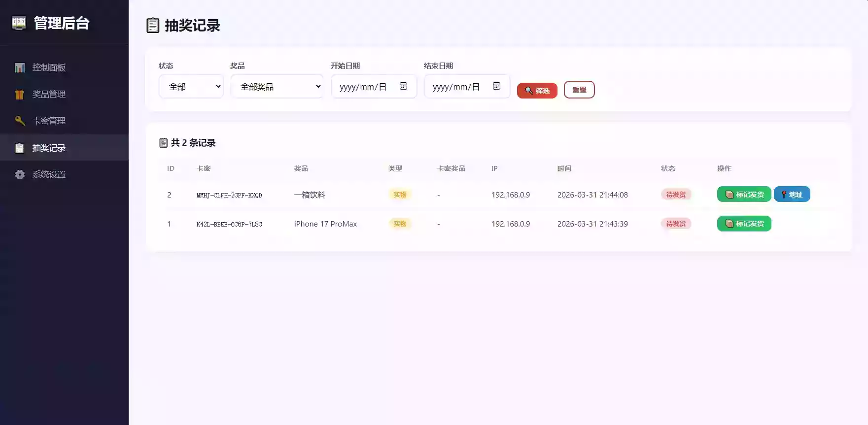Click the 重置 reset button
Image resolution: width=868 pixels, height=425 pixels.
(x=579, y=90)
